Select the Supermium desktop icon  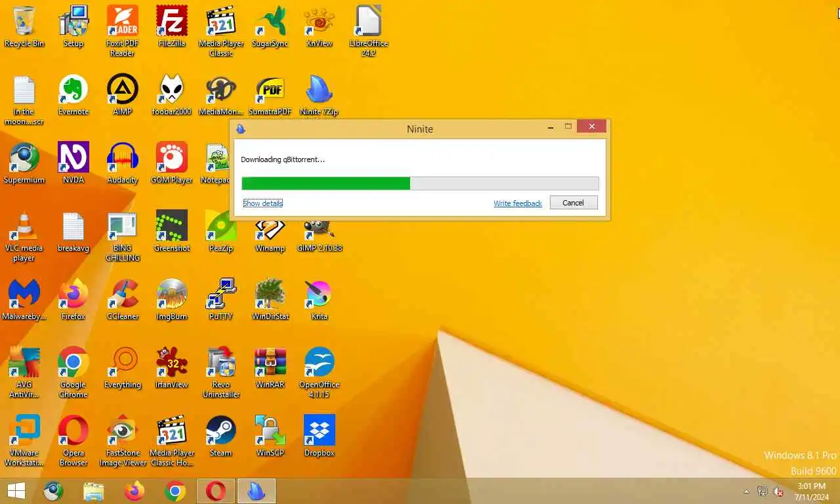click(24, 163)
